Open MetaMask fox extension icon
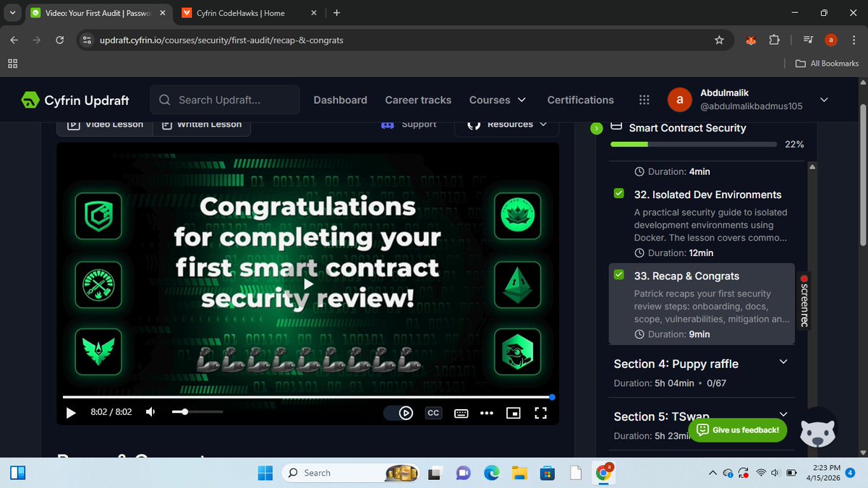Screen dimensions: 868x488 point(752,40)
